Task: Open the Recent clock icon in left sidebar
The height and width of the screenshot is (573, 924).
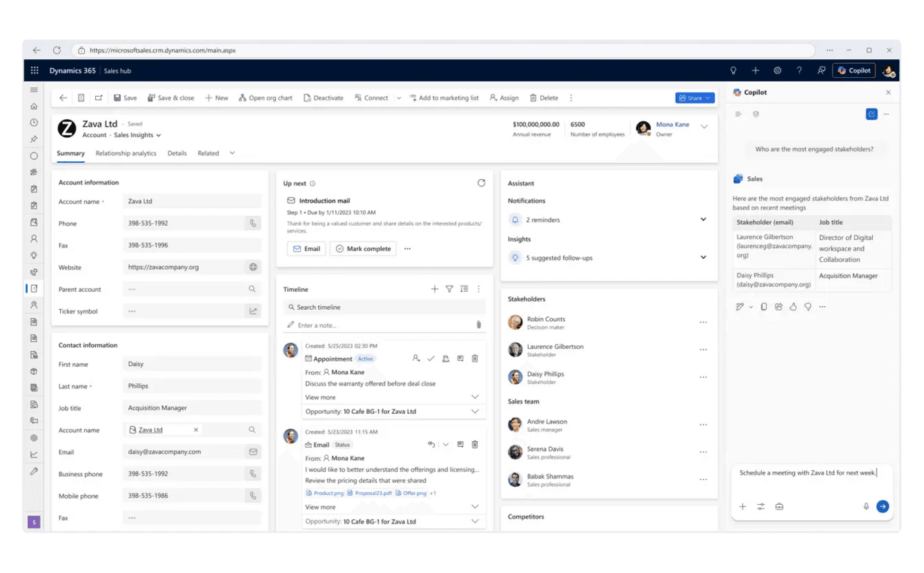Action: pyautogui.click(x=34, y=122)
